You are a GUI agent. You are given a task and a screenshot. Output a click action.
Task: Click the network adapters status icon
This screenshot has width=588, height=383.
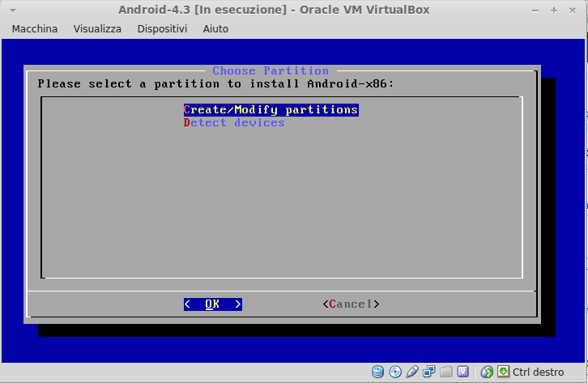[x=428, y=372]
